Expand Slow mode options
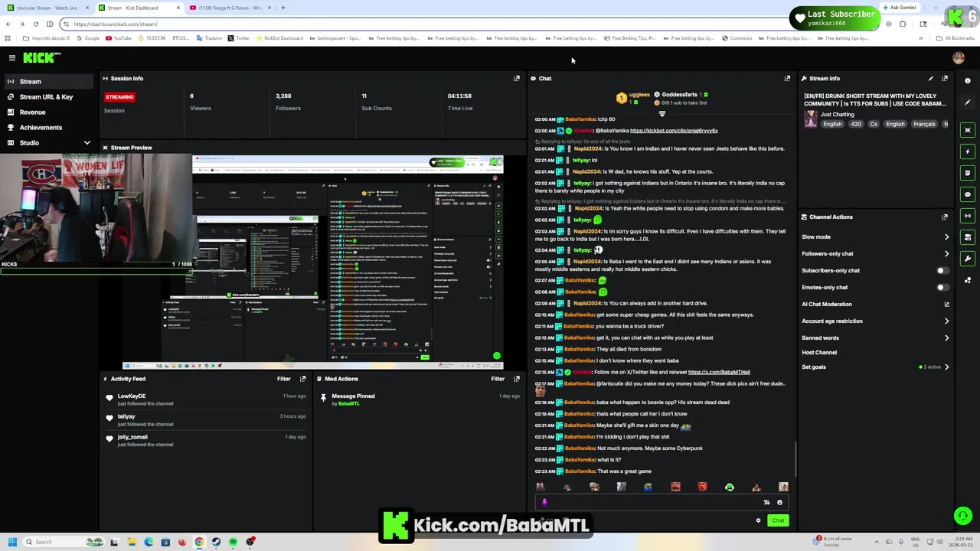Screen dimensions: 980x551 [946, 236]
